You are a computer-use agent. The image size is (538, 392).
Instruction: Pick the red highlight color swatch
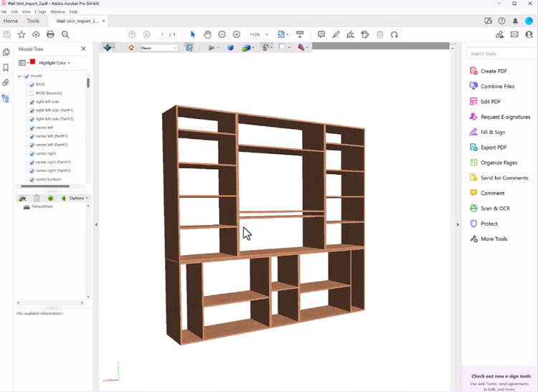32,62
